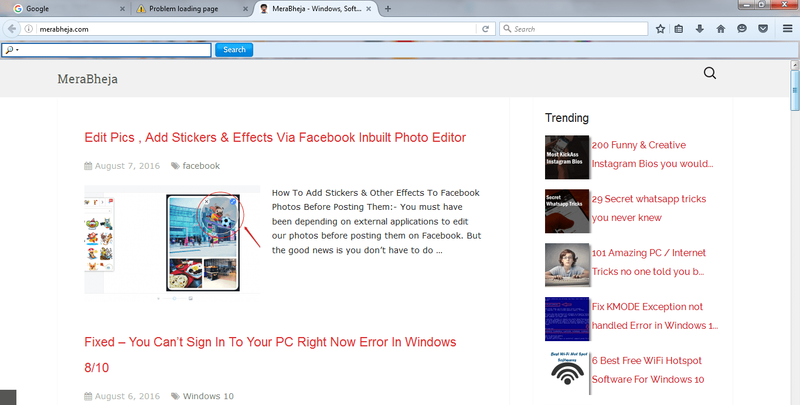Screen dimensions: 800x405
Task: Click the Trending sidebar heading
Action: [566, 118]
